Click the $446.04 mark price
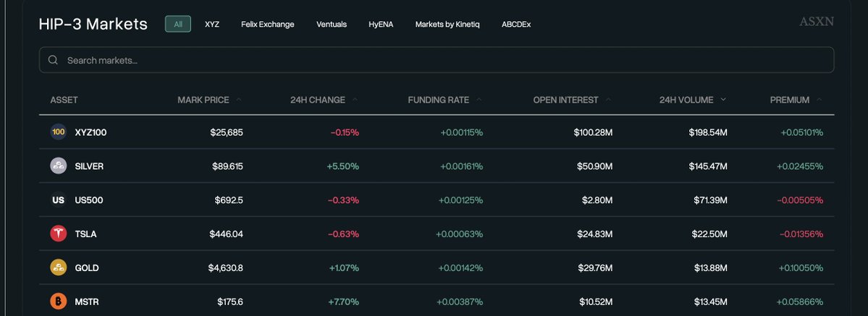The width and height of the screenshot is (868, 316). (x=226, y=234)
